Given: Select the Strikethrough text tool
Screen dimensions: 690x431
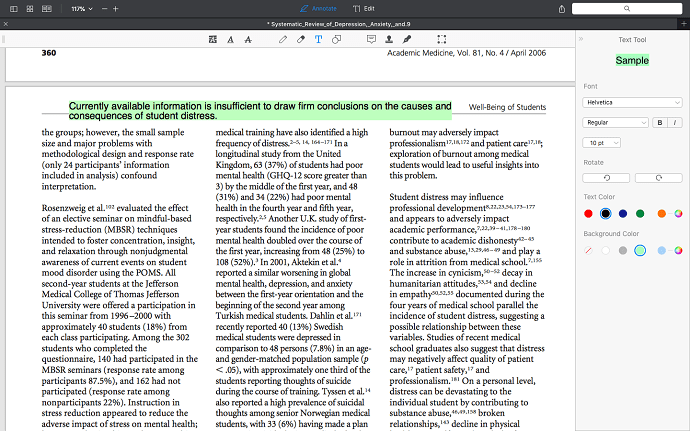Looking at the screenshot, I should (x=248, y=40).
